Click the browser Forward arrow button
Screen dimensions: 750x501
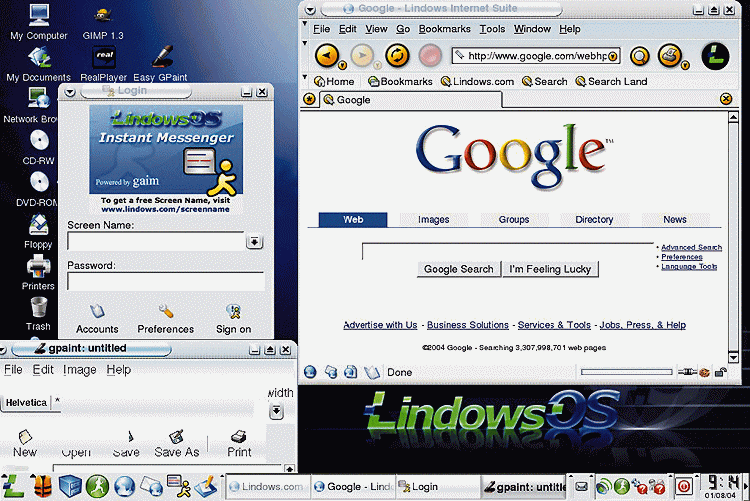coord(363,56)
